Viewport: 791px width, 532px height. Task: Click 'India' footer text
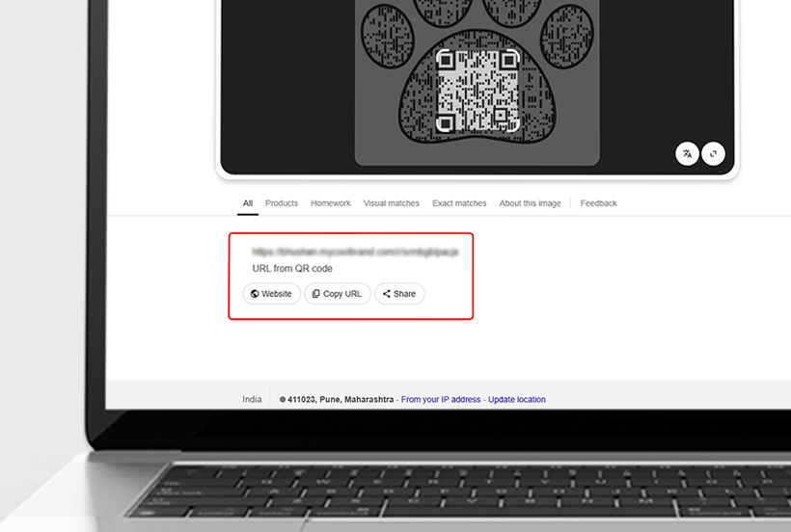pyautogui.click(x=252, y=399)
